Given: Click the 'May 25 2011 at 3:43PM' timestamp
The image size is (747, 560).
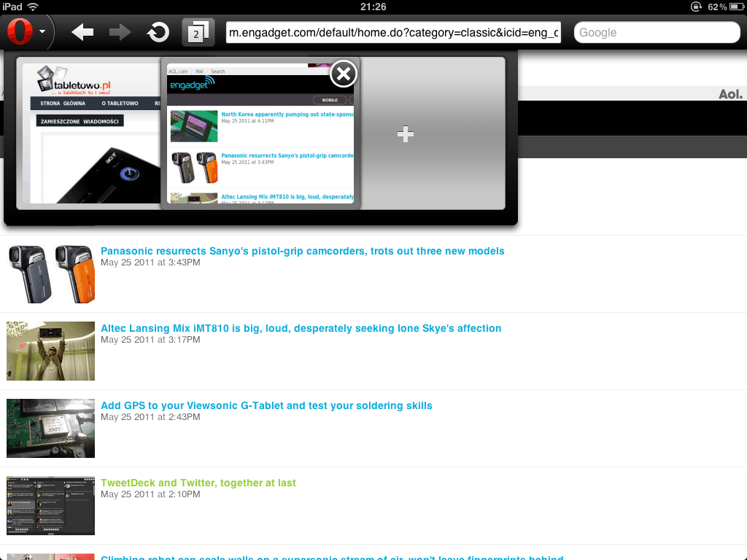Looking at the screenshot, I should click(x=150, y=262).
